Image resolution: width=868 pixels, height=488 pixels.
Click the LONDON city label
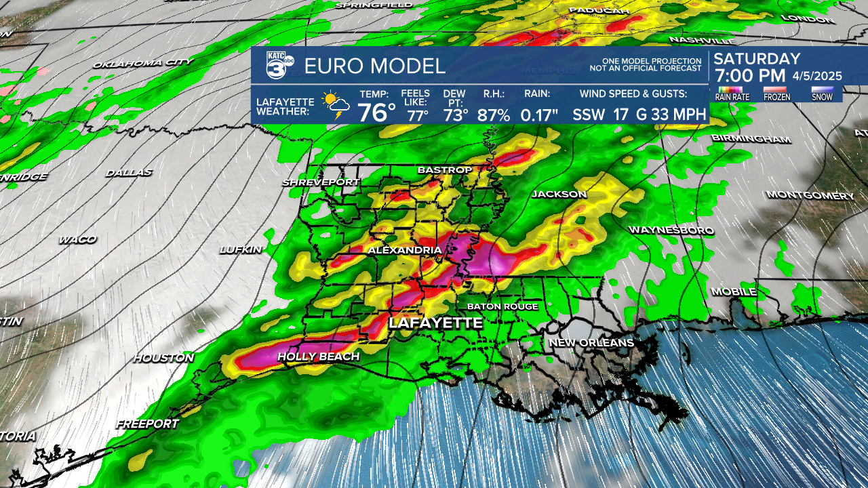tap(807, 19)
